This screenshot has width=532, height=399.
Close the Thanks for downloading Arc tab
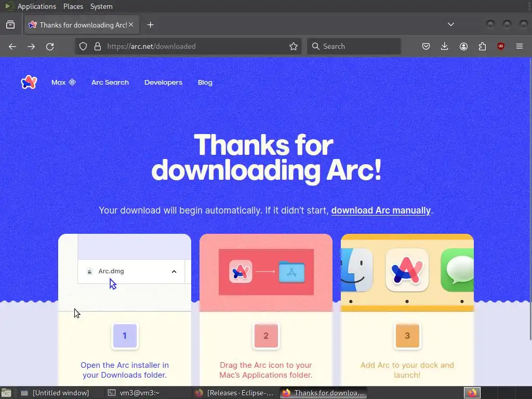(131, 24)
